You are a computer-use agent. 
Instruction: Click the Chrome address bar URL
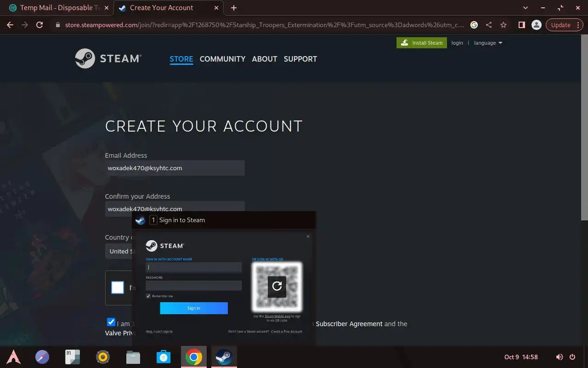(264, 25)
